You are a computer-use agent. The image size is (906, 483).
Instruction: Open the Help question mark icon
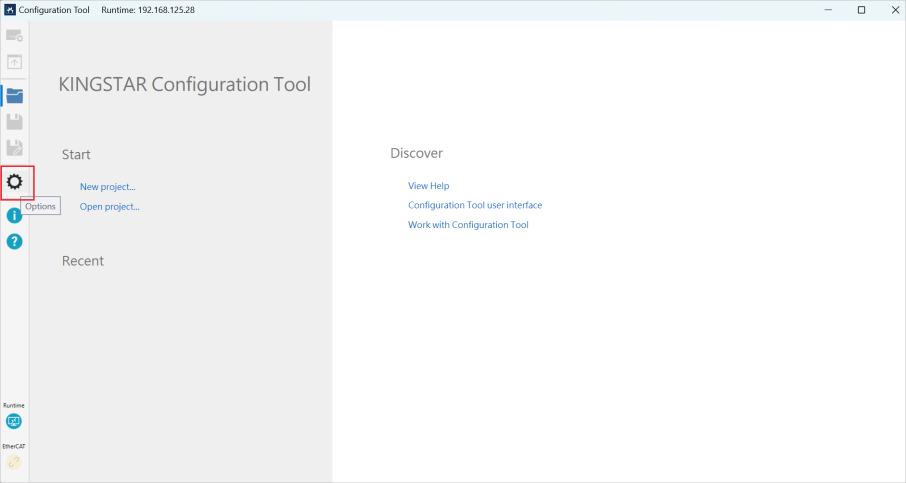tap(14, 242)
